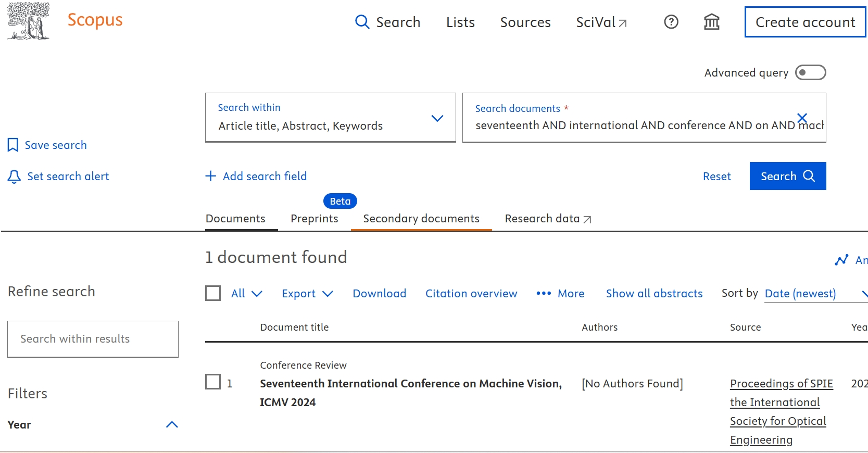
Task: Click the '[No Authors Found]' text
Action: tap(632, 384)
